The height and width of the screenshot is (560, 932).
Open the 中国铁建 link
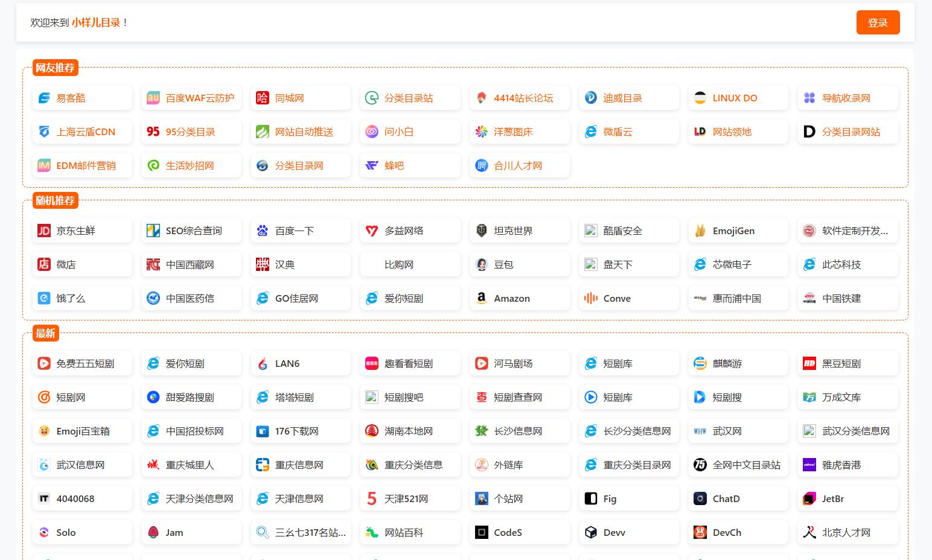(841, 298)
